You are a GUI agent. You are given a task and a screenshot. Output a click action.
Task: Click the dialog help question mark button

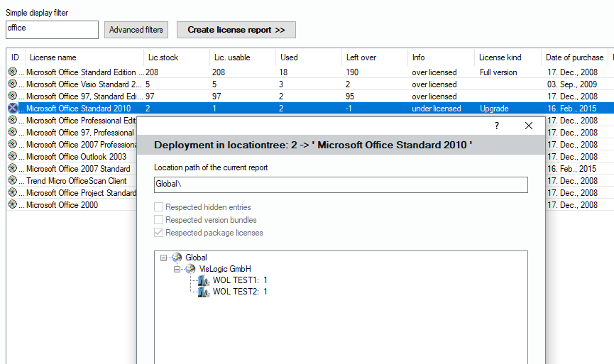coord(497,126)
